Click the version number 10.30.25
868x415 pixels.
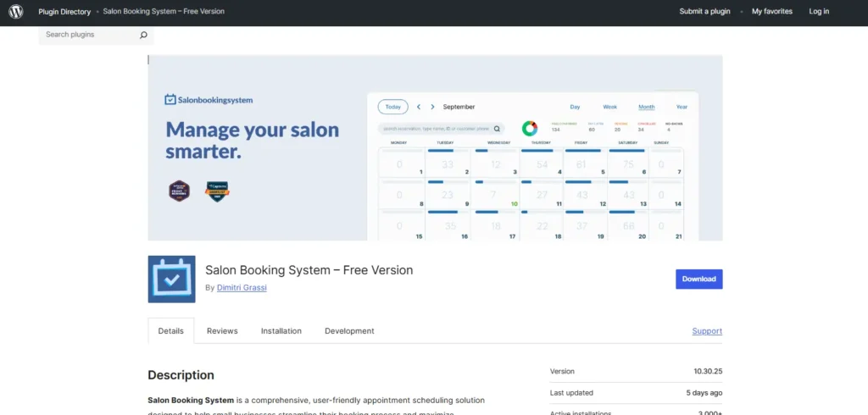coord(708,371)
